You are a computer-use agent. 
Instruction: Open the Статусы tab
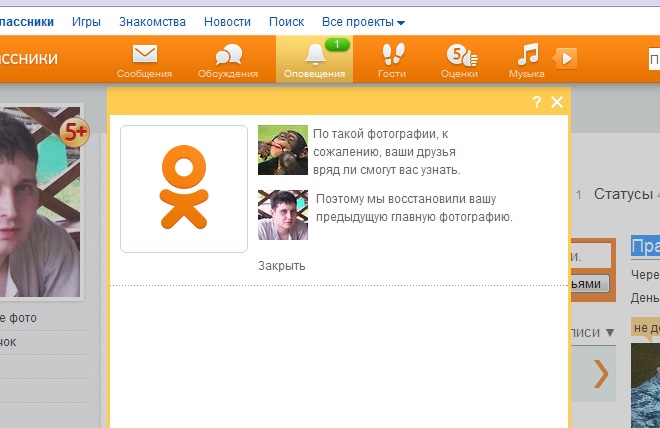pyautogui.click(x=623, y=194)
